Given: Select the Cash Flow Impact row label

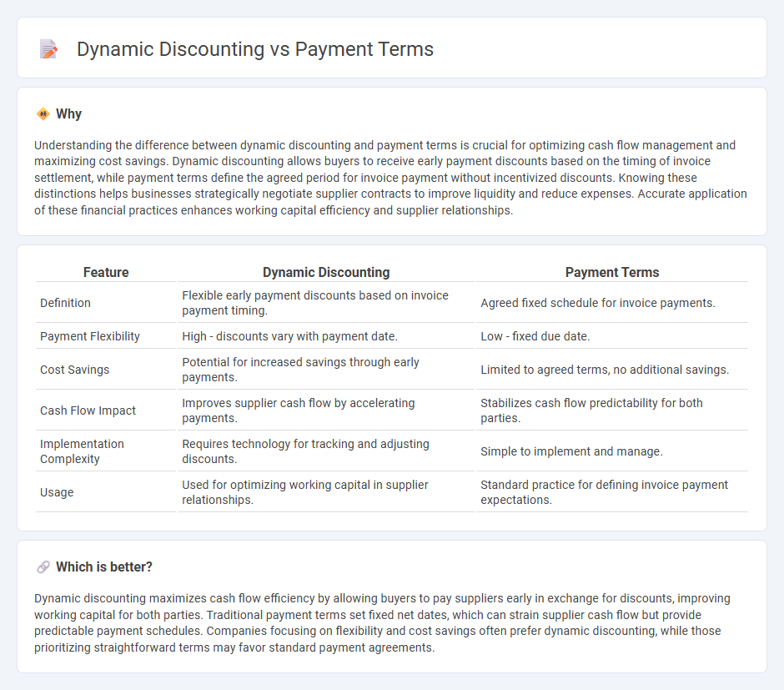Looking at the screenshot, I should coord(88,410).
